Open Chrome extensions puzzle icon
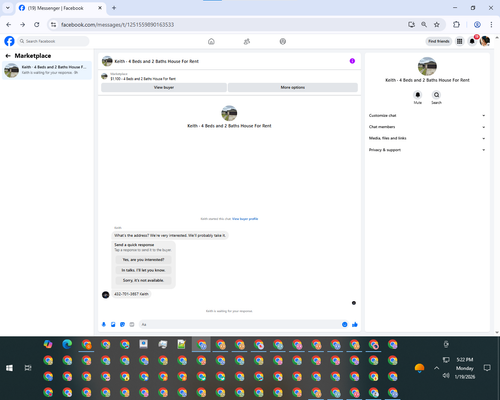 point(456,24)
